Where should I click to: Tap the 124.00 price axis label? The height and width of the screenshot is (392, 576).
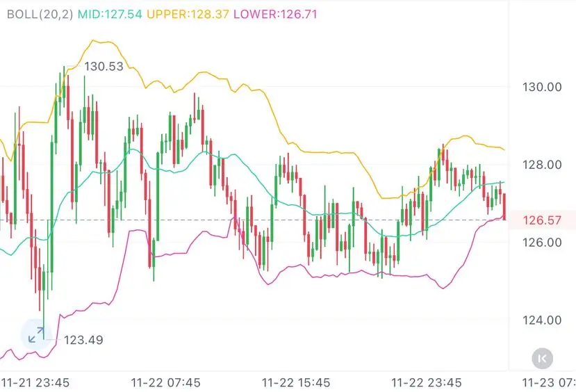[x=542, y=320]
